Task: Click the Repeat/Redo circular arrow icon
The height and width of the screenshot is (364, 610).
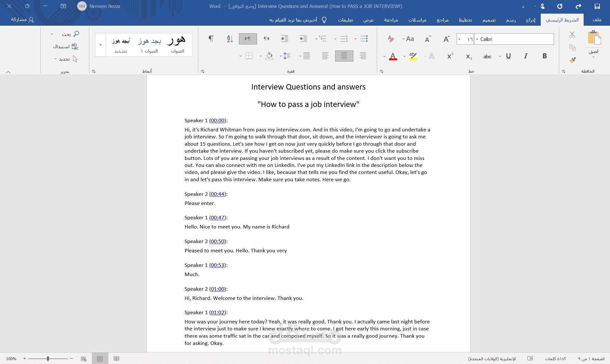Action: tap(560, 6)
